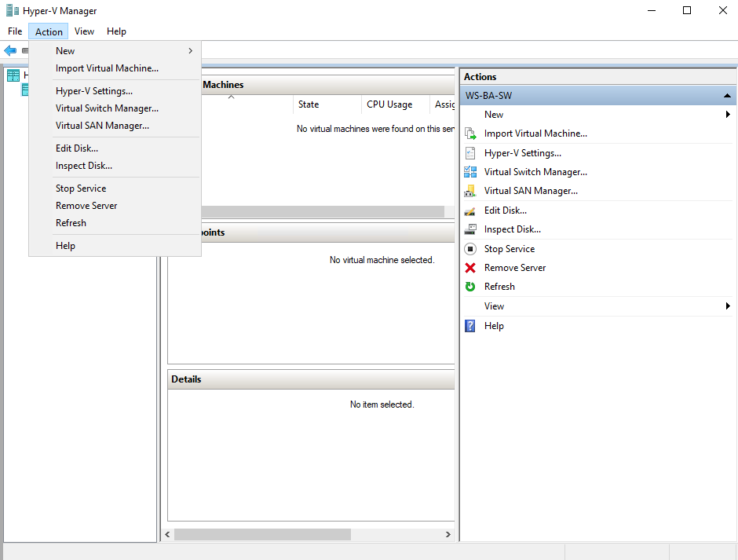
Task: Click the red X Remove Server icon
Action: coord(470,268)
